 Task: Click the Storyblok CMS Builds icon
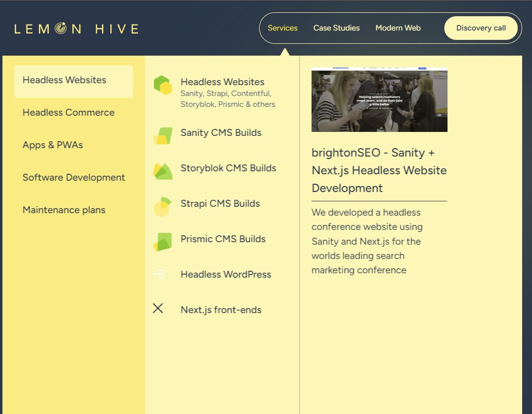click(163, 171)
